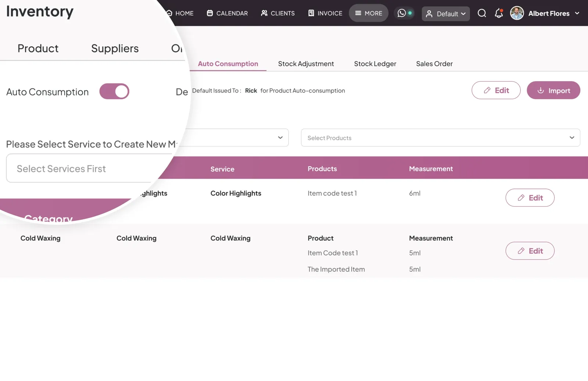
Task: Open the Suppliers tab in magnified view
Action: (115, 48)
